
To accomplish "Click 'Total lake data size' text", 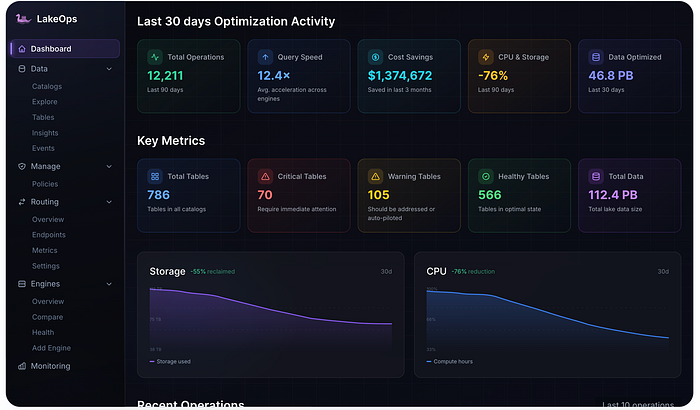I will (615, 209).
